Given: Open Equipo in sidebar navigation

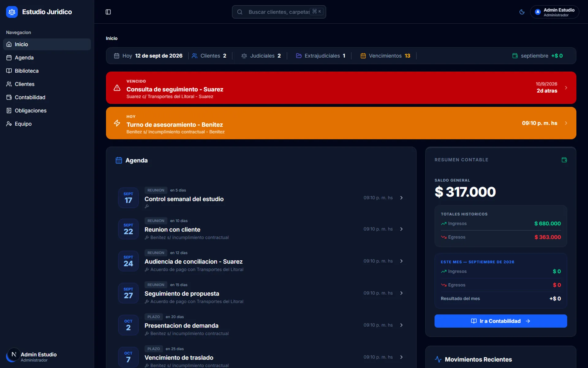Looking at the screenshot, I should [x=47, y=124].
